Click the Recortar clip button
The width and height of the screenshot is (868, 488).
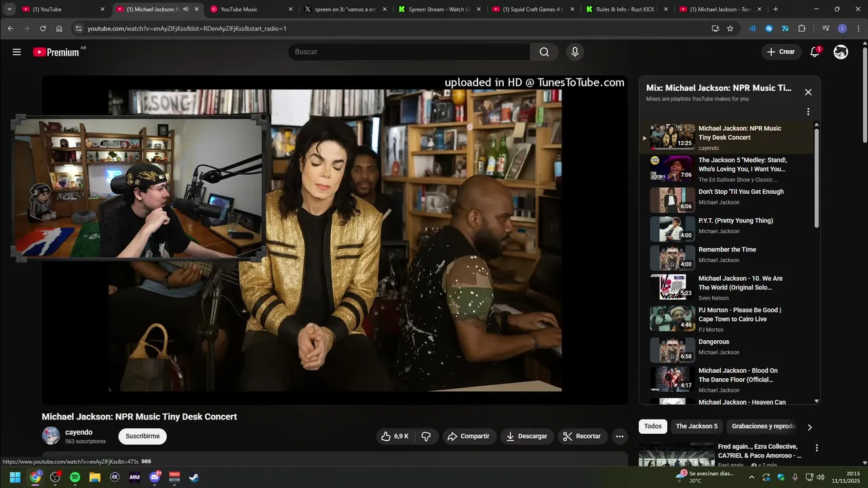(x=583, y=436)
